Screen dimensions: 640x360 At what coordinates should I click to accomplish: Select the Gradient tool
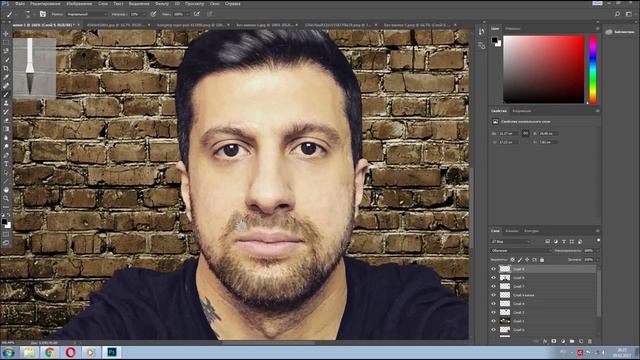click(x=6, y=129)
